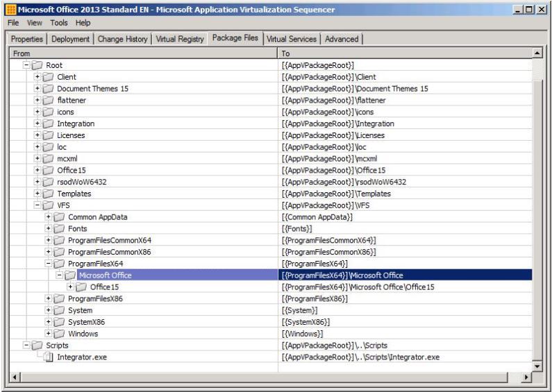Viewport: 552px width, 392px height.
Task: Switch to the Deployment tab
Action: 70,39
